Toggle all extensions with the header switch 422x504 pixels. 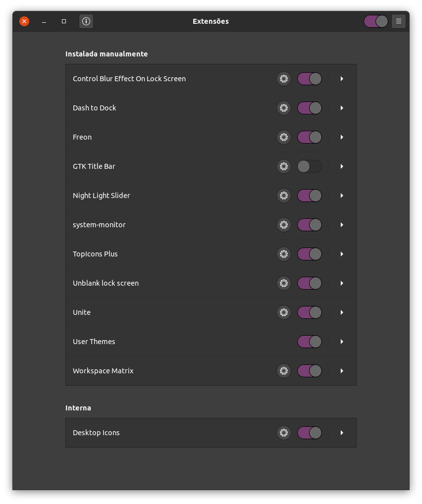coord(376,21)
